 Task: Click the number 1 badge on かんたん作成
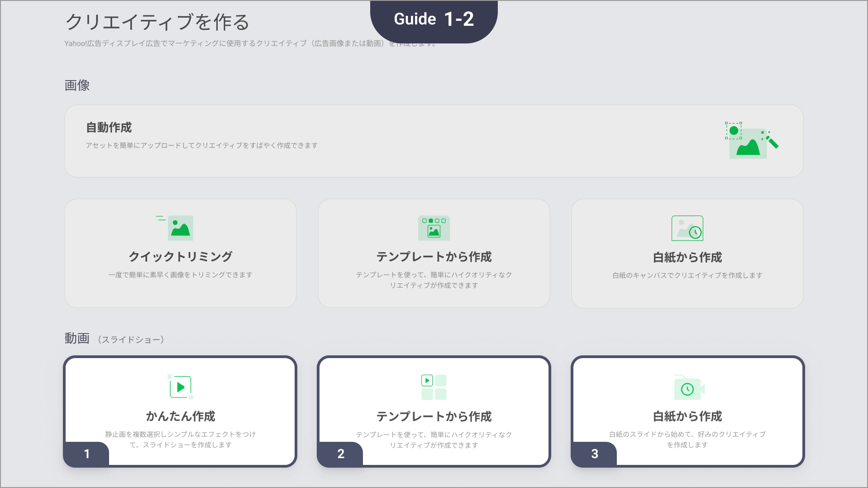[87, 454]
